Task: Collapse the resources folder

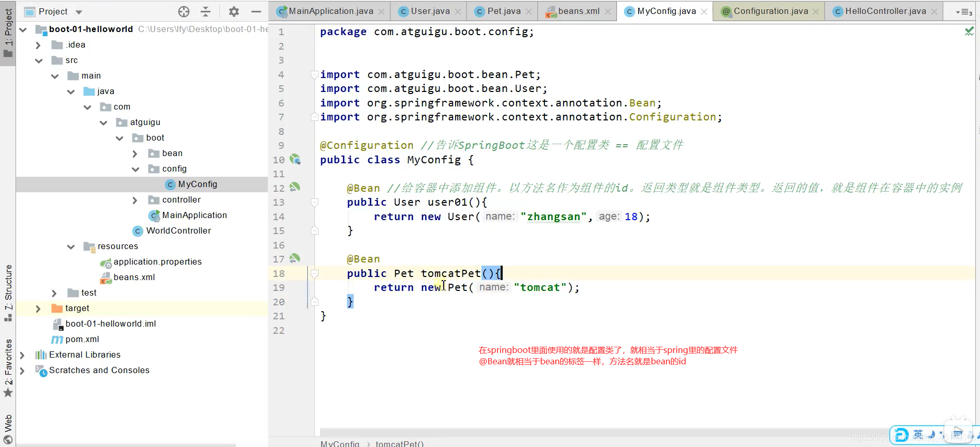Action: pyautogui.click(x=71, y=246)
